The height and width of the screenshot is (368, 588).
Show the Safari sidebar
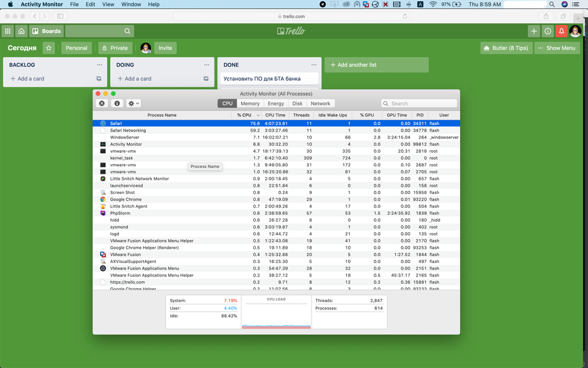(x=60, y=16)
